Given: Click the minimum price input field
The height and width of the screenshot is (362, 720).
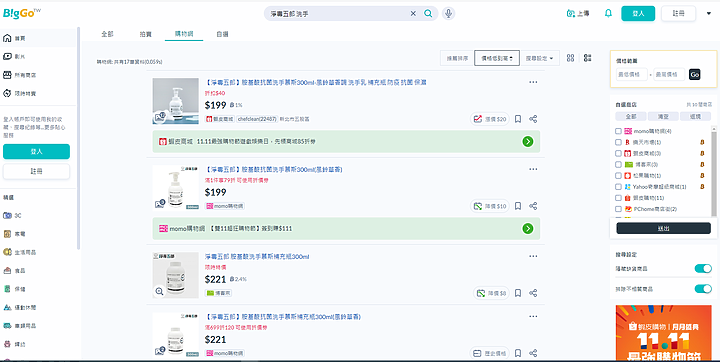Looking at the screenshot, I should [631, 74].
